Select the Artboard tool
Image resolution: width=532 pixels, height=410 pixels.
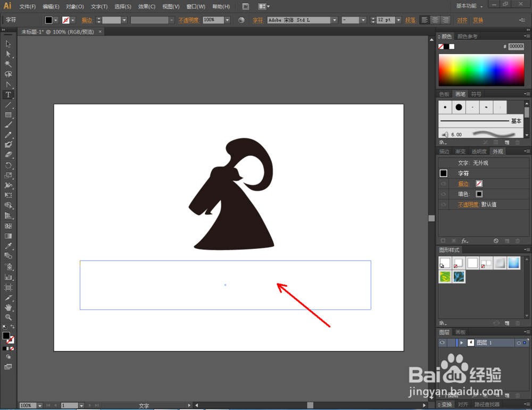click(x=8, y=288)
